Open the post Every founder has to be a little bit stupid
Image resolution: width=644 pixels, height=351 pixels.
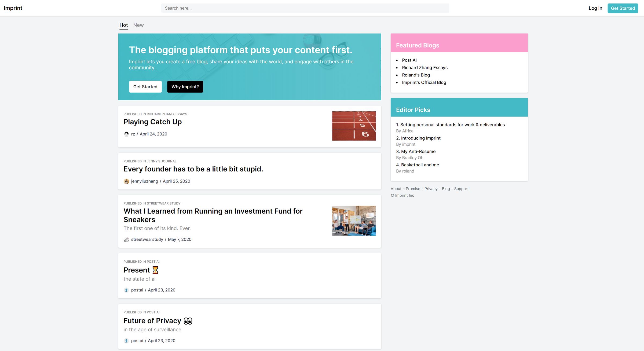click(193, 169)
